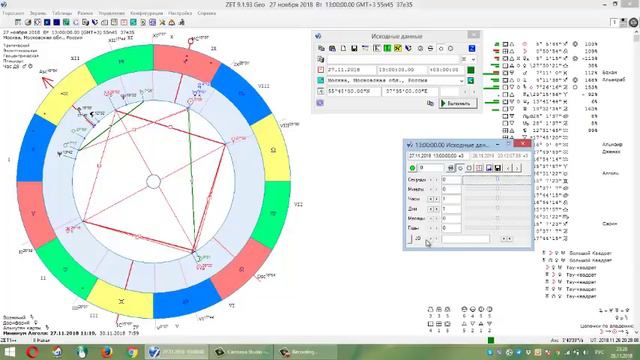The height and width of the screenshot is (360, 640).
Task: Click the purple grid icon in main toolbar
Action: point(153,22)
